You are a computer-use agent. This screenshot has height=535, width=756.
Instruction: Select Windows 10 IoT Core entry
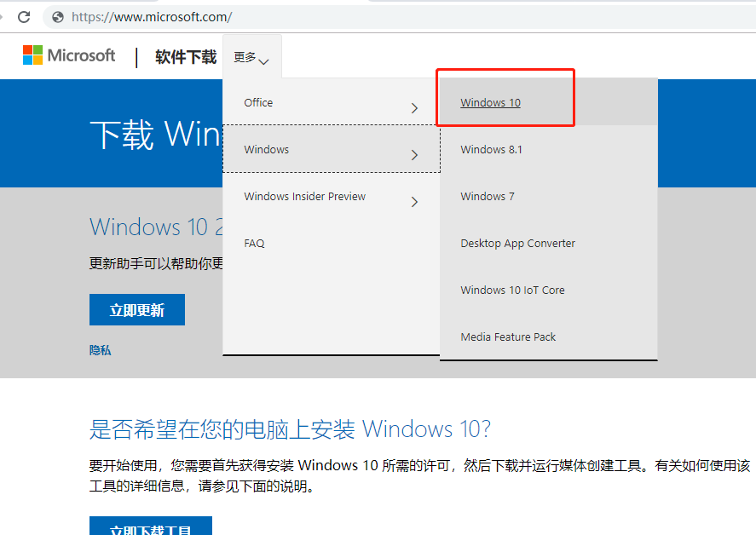512,291
